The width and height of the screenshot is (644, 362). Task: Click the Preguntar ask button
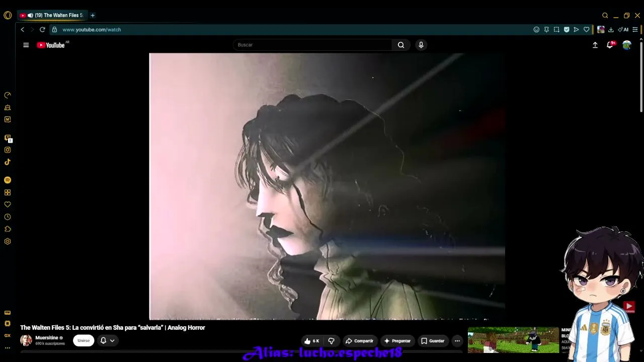tap(397, 341)
